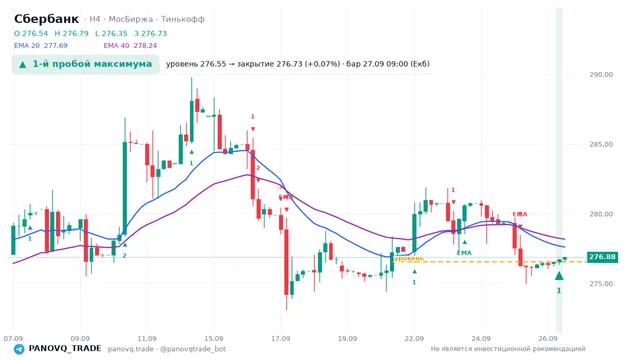The image size is (640, 360).
Task: Click the highlighted last bar column
Action: coord(559,169)
